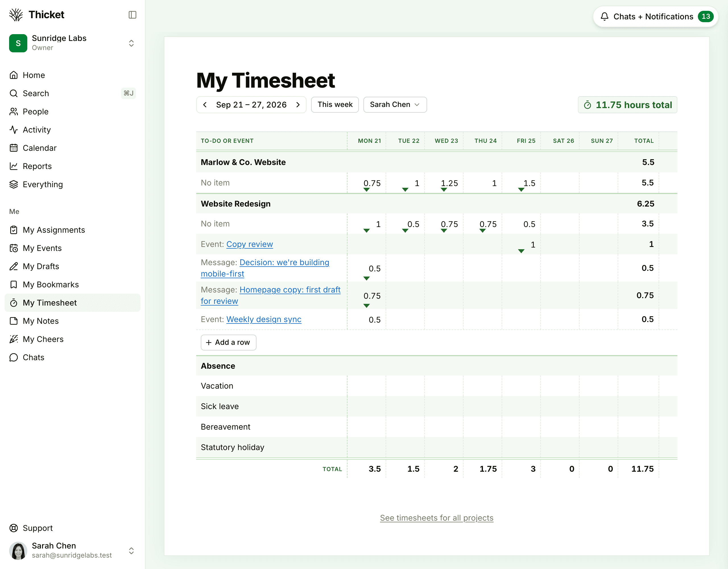Click the Chats bubble icon
728x569 pixels.
(14, 358)
